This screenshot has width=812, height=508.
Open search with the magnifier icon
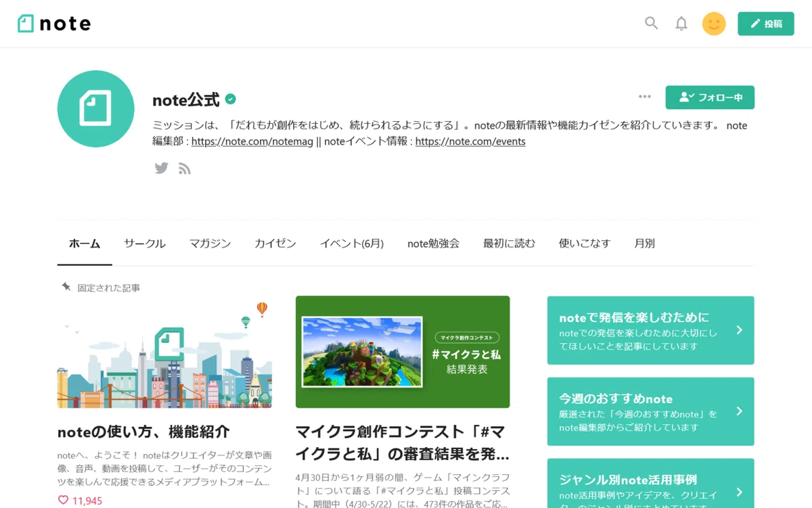coord(651,23)
